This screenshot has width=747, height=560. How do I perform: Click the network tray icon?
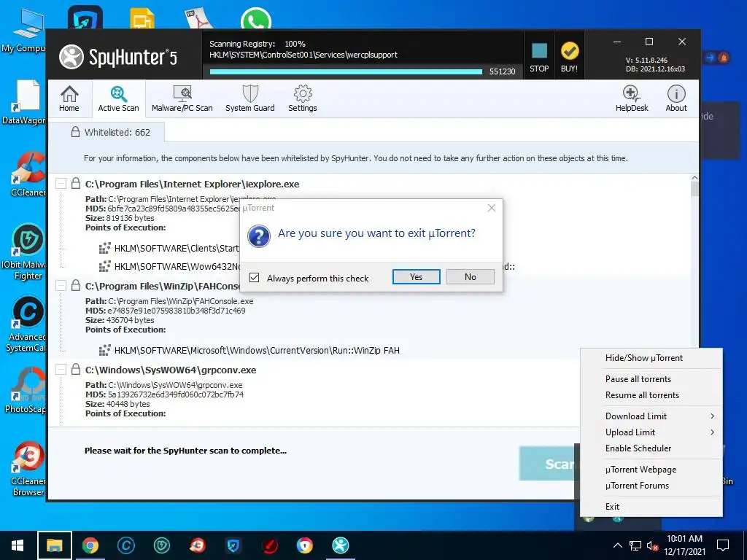tap(635, 545)
